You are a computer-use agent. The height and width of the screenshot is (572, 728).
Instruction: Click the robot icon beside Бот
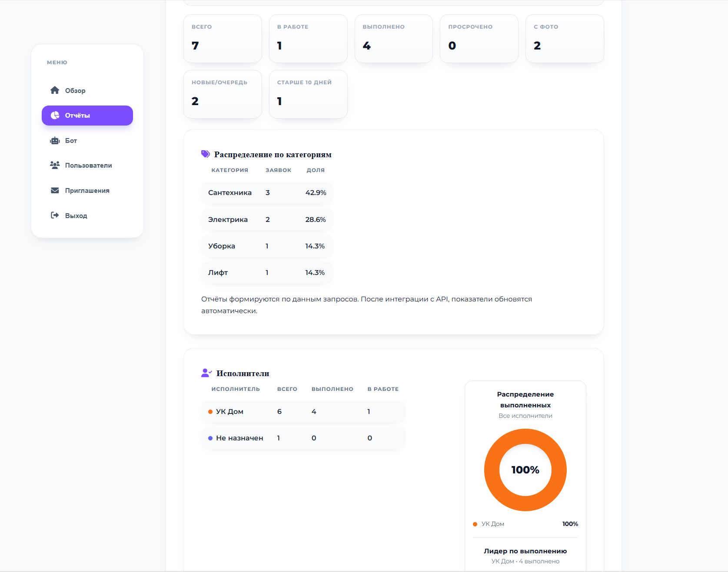click(55, 141)
